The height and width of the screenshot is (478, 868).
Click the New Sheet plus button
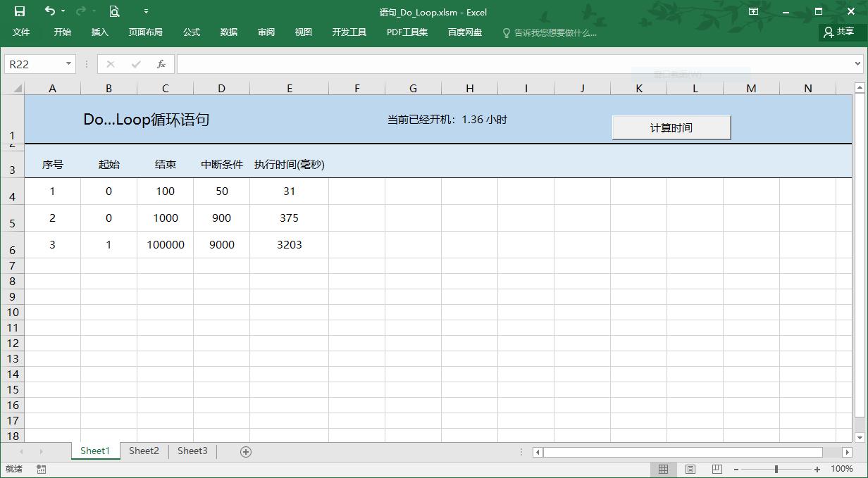tap(245, 451)
